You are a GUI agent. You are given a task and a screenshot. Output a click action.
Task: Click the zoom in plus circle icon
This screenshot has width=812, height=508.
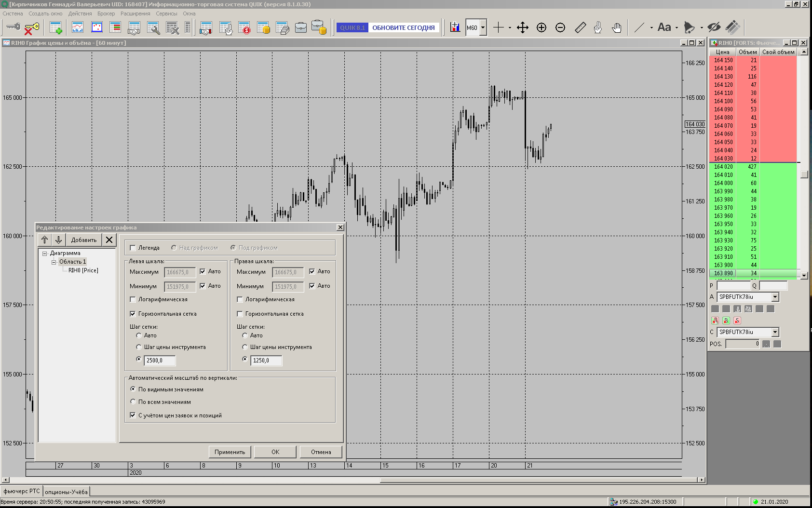click(541, 27)
